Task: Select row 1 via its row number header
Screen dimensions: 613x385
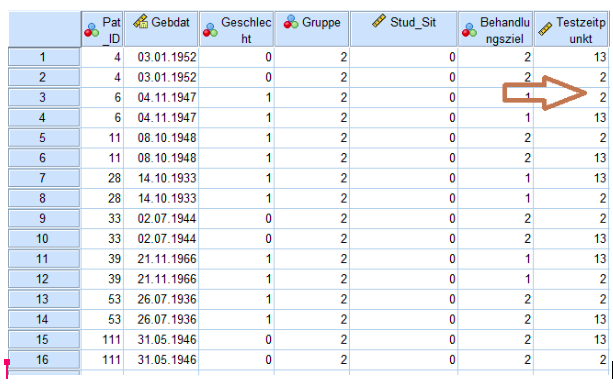Action: pyautogui.click(x=44, y=57)
